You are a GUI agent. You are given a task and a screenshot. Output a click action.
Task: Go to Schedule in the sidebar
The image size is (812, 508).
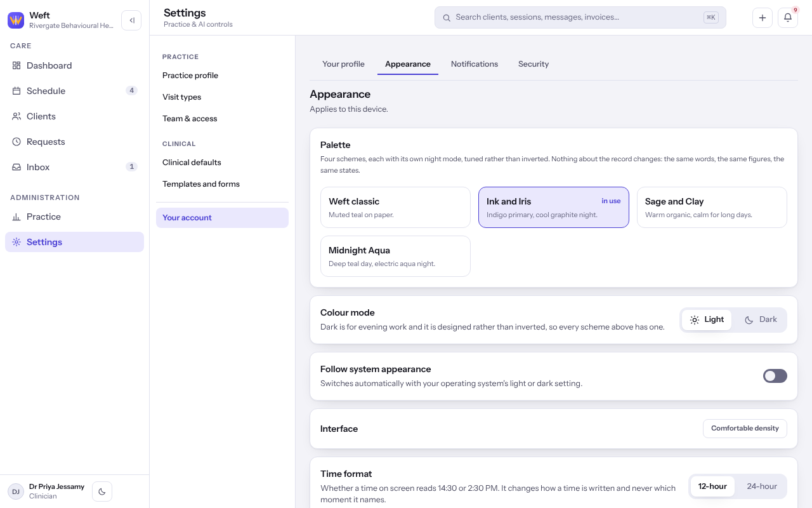tap(75, 91)
